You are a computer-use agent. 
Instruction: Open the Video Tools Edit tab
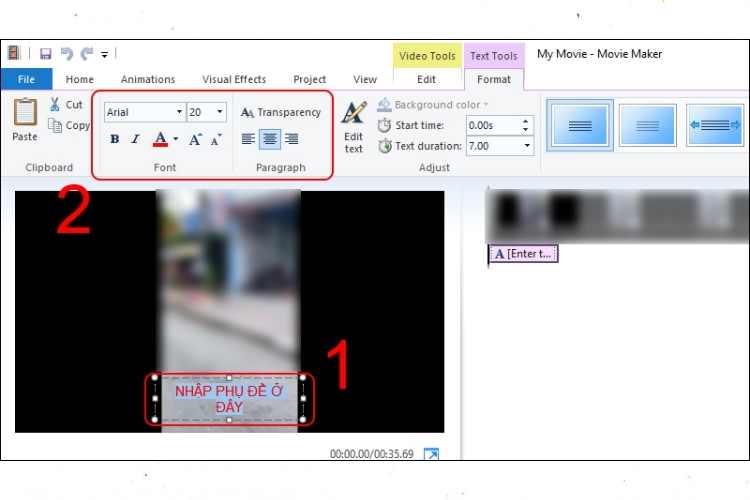pos(426,79)
